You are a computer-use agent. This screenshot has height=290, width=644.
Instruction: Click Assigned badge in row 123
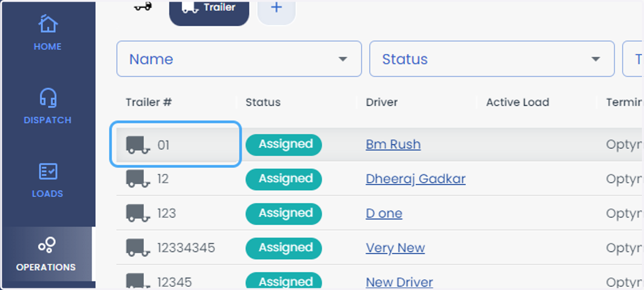284,213
